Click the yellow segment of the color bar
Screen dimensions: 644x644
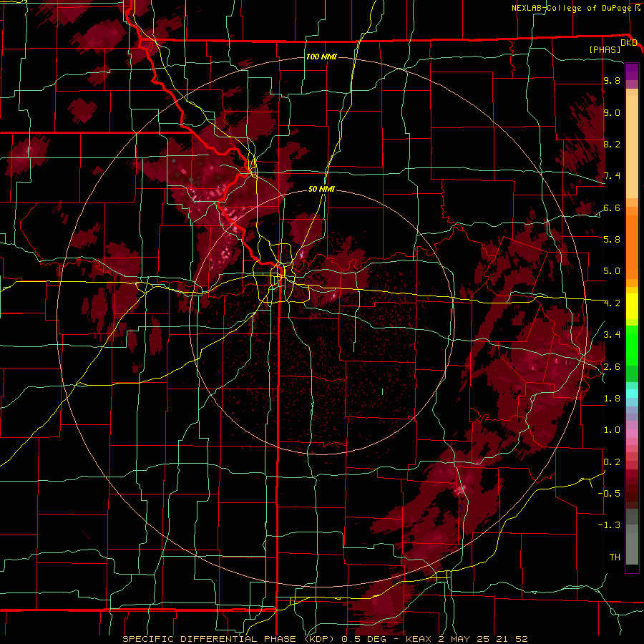pos(632,306)
